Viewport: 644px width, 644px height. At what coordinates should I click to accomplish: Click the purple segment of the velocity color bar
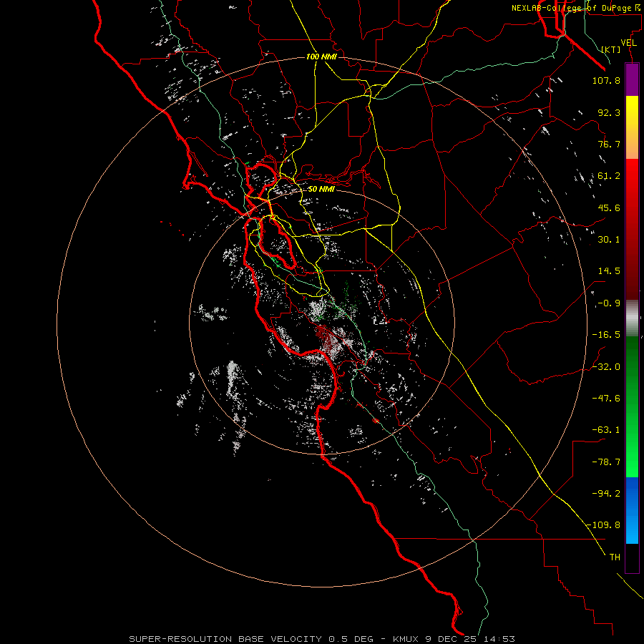click(x=632, y=79)
